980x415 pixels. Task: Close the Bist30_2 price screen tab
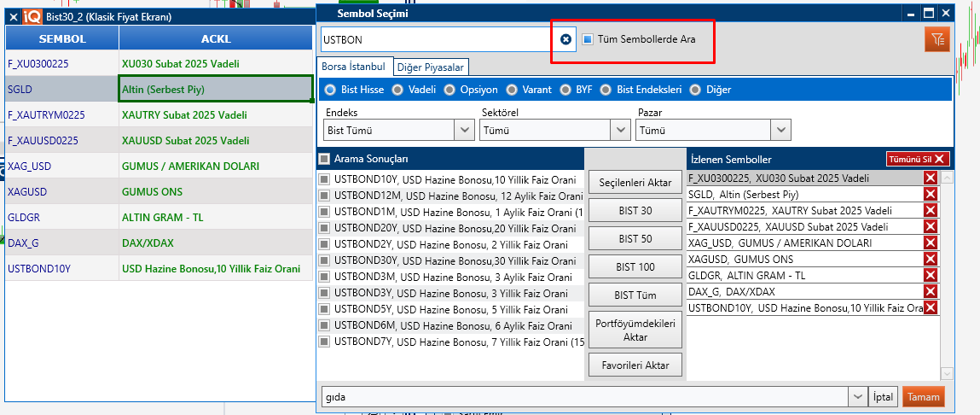pos(13,16)
